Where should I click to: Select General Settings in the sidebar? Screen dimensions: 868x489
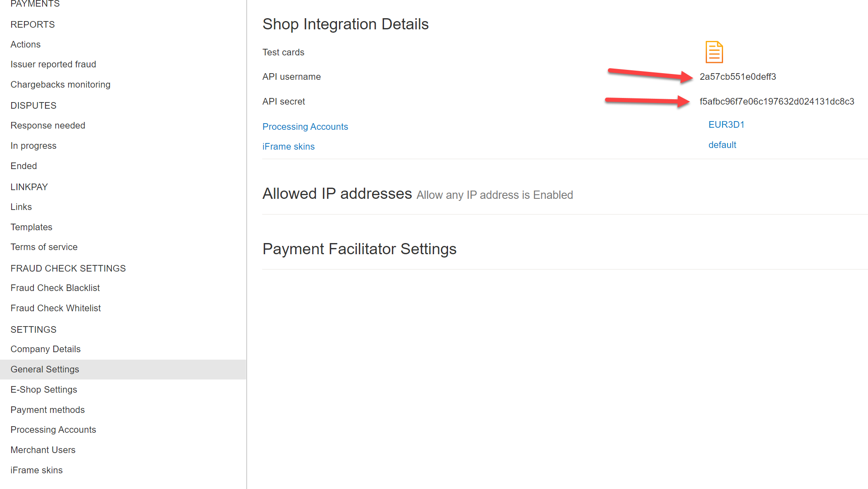(x=45, y=369)
